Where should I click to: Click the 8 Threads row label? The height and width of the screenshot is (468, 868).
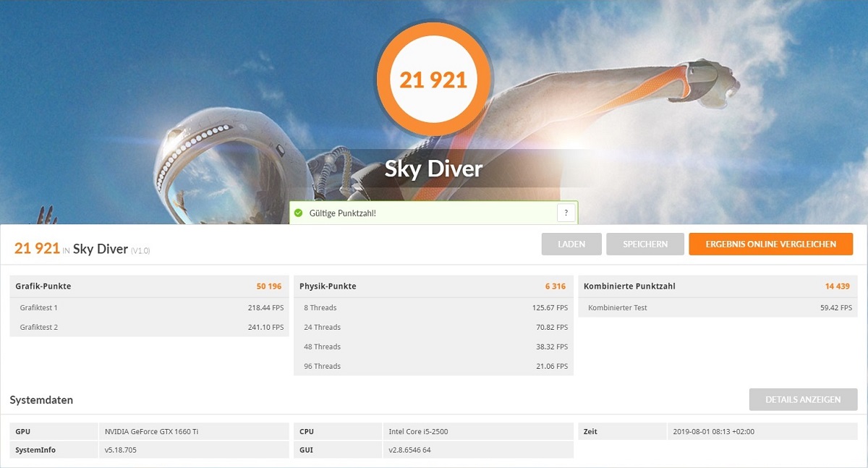point(320,307)
